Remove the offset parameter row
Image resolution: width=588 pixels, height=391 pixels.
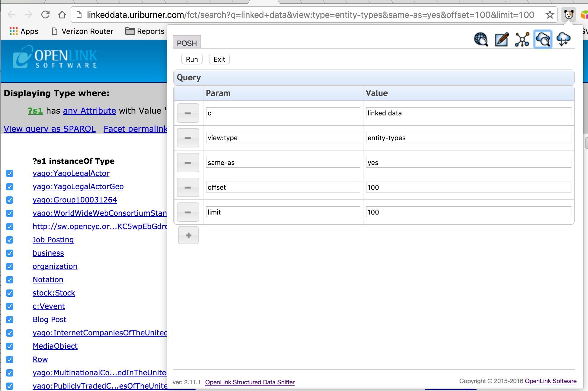pos(188,187)
